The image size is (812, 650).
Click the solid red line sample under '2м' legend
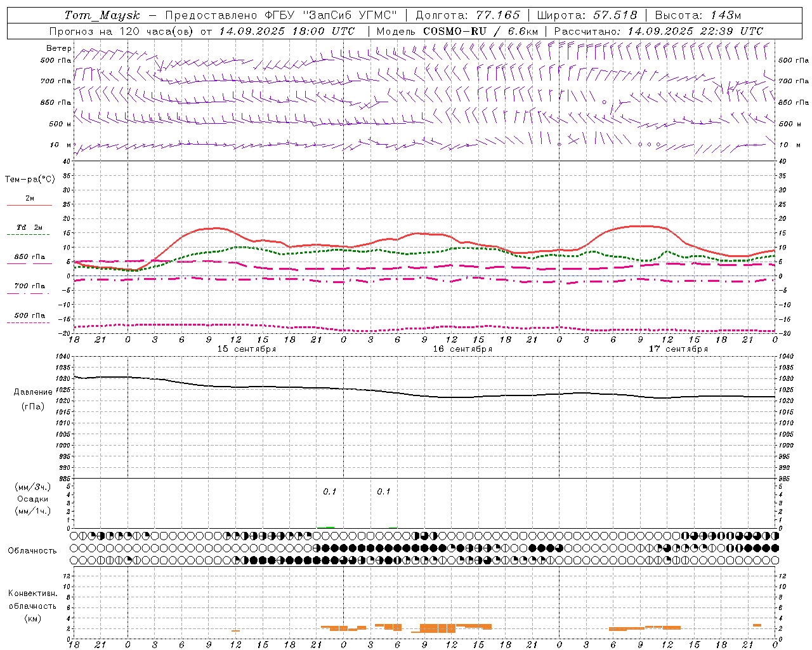[29, 205]
